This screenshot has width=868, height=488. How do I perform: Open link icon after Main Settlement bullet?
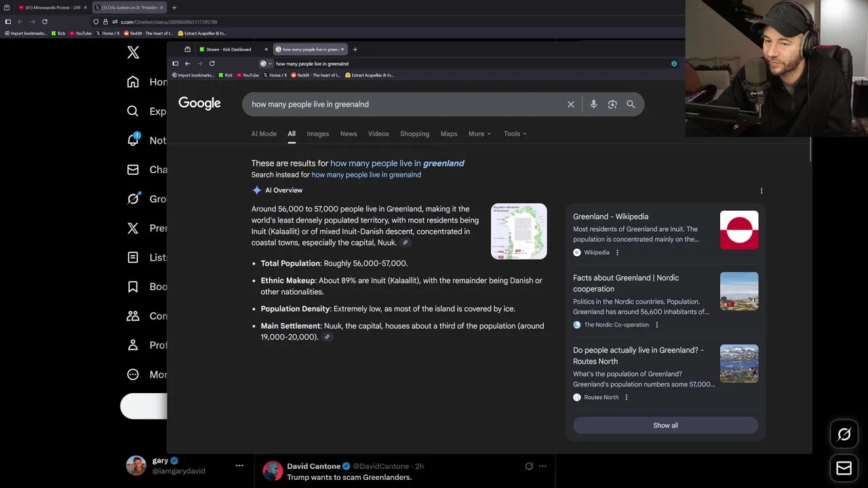click(x=327, y=337)
